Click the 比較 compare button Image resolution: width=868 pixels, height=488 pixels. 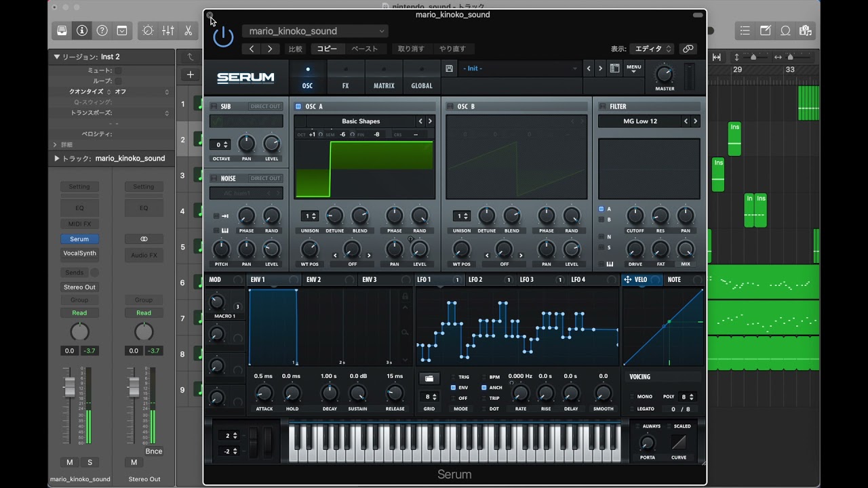coord(296,49)
